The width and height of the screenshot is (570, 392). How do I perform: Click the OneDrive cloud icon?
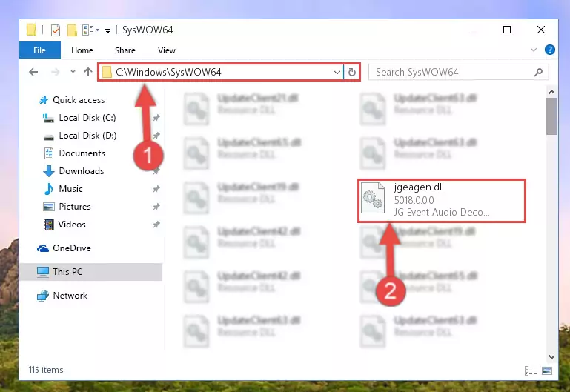pyautogui.click(x=43, y=248)
